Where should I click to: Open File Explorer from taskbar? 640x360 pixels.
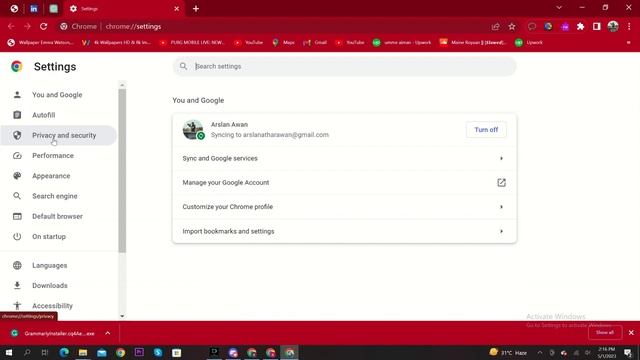(83, 353)
